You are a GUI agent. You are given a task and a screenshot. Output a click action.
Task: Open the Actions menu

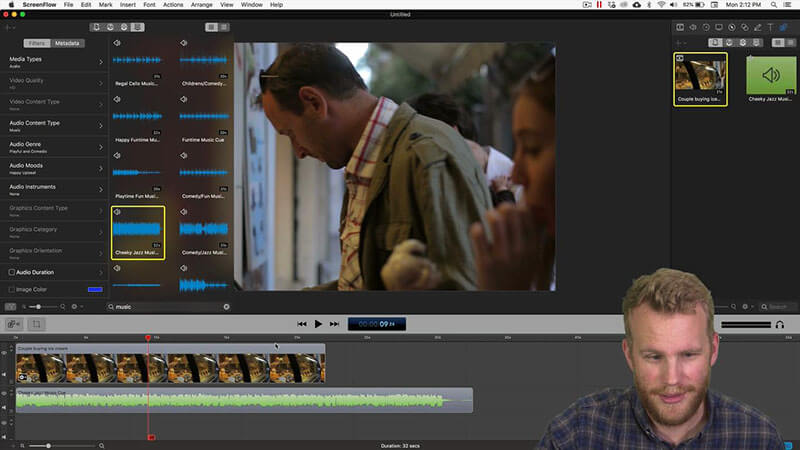point(173,5)
